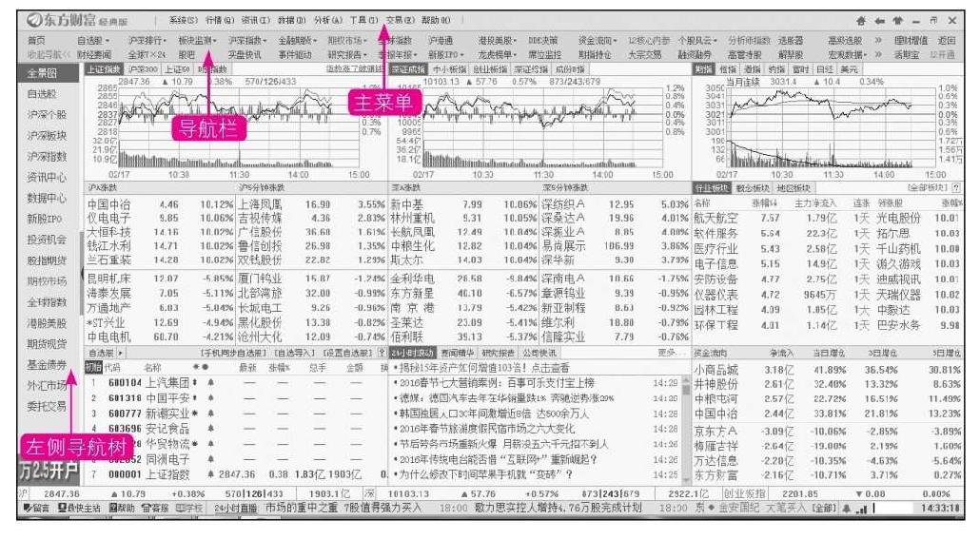Open the 分析(A) menu
The image size is (980, 539).
point(328,21)
